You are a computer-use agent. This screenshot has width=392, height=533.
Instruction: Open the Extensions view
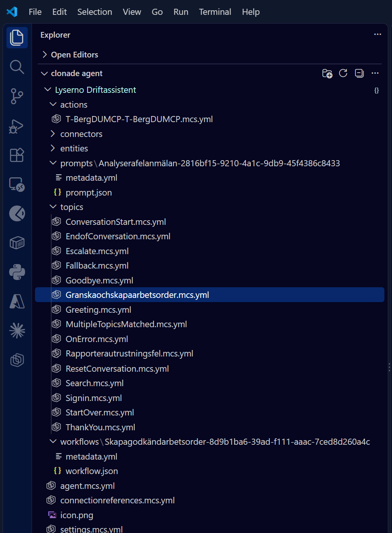pos(17,155)
